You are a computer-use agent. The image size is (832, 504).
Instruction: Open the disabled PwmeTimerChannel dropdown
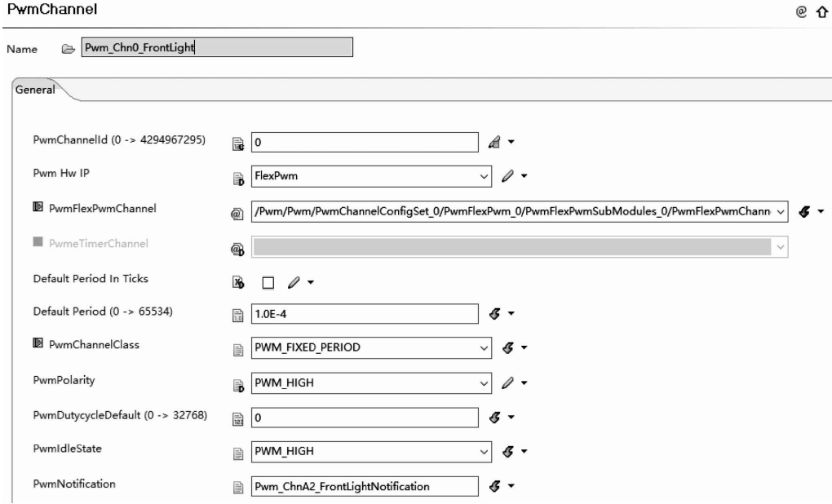520,246
